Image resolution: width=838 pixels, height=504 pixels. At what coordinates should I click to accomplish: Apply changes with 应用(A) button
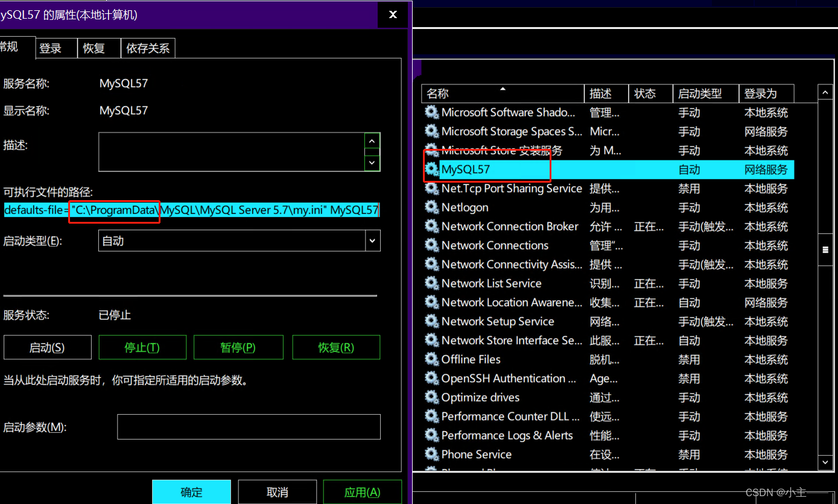[x=363, y=492]
